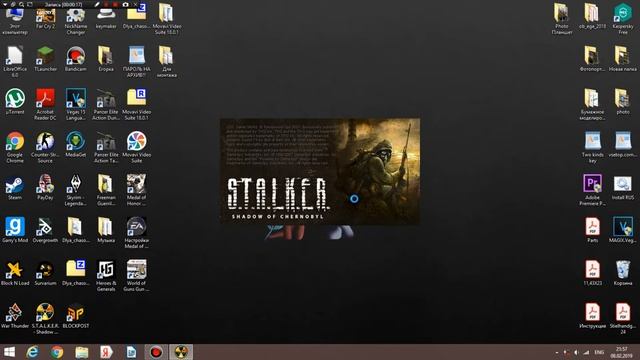The width and height of the screenshot is (640, 360).
Task: Launch Garry's Mod from the desktop
Action: click(15, 230)
